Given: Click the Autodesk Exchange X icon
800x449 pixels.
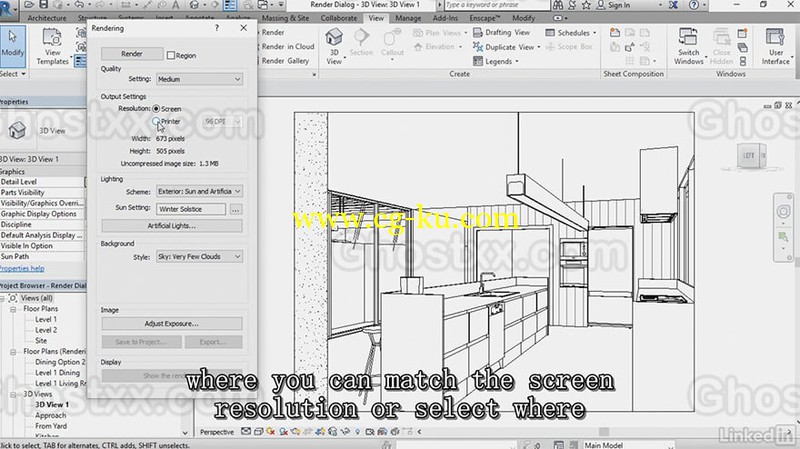Looking at the screenshot, I should tap(673, 5).
